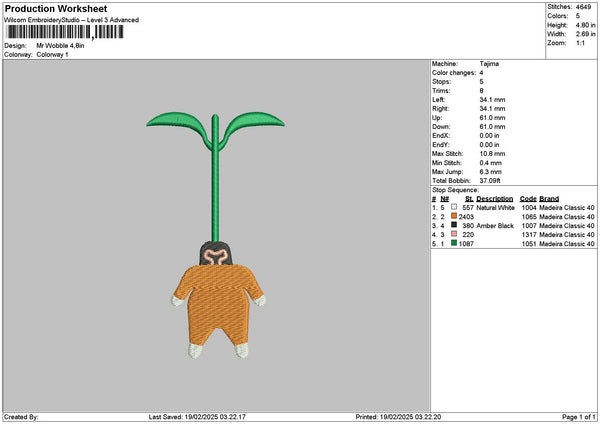Click thread code '1004'
The width and height of the screenshot is (600, 424).
click(x=529, y=208)
